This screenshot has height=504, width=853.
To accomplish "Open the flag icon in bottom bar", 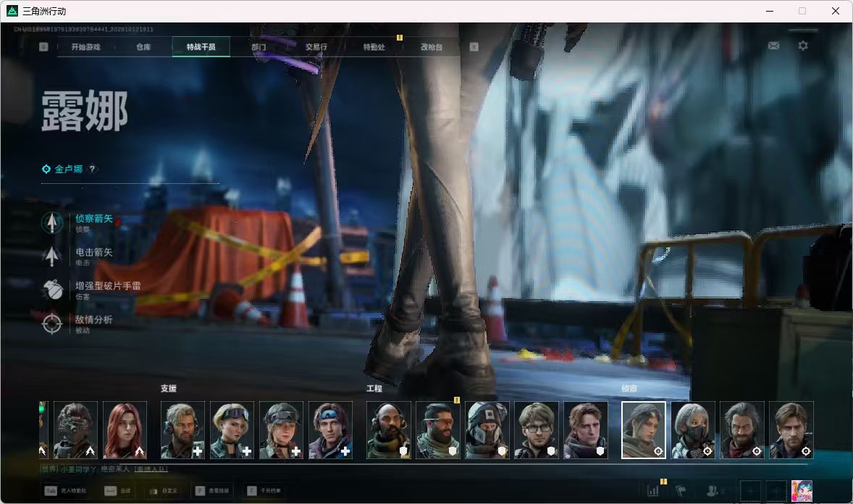I will pos(681,491).
